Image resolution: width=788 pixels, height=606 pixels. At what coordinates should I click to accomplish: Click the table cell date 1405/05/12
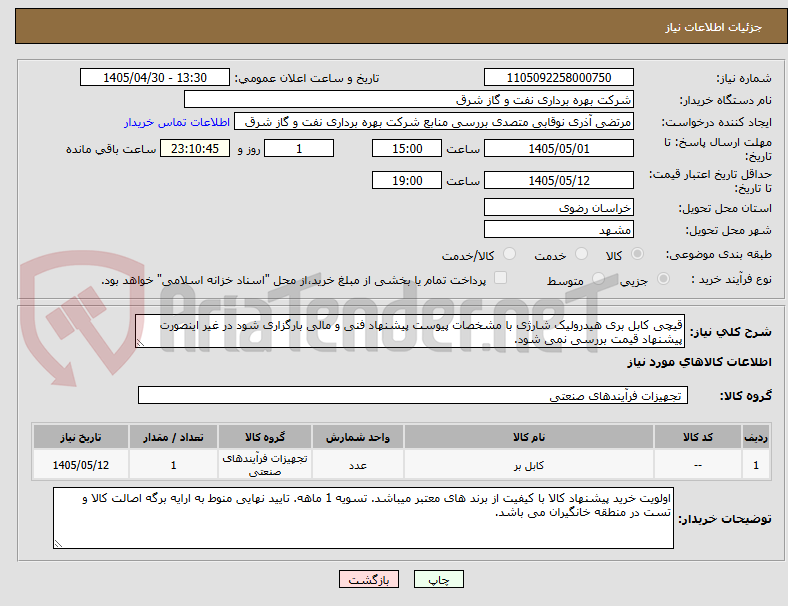tap(81, 465)
